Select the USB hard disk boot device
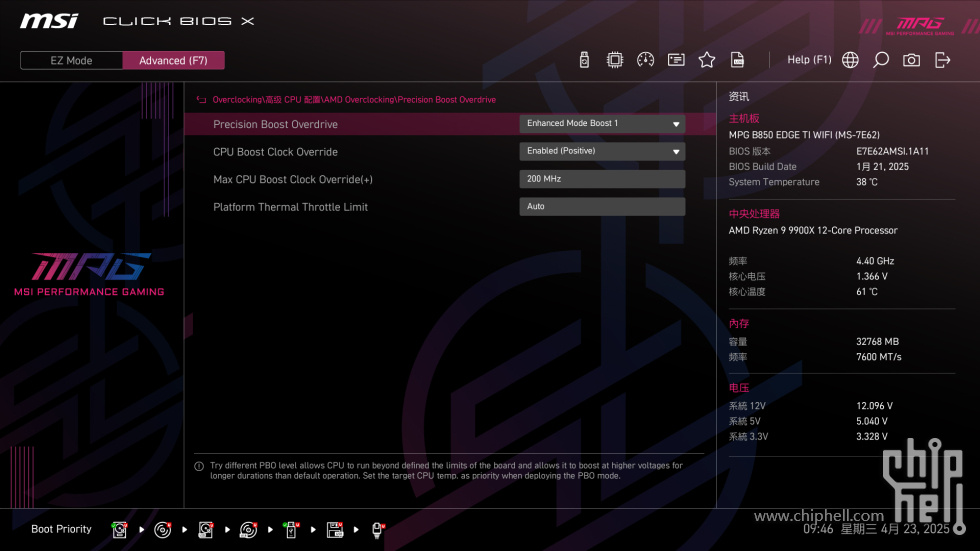This screenshot has width=980, height=551. (206, 530)
